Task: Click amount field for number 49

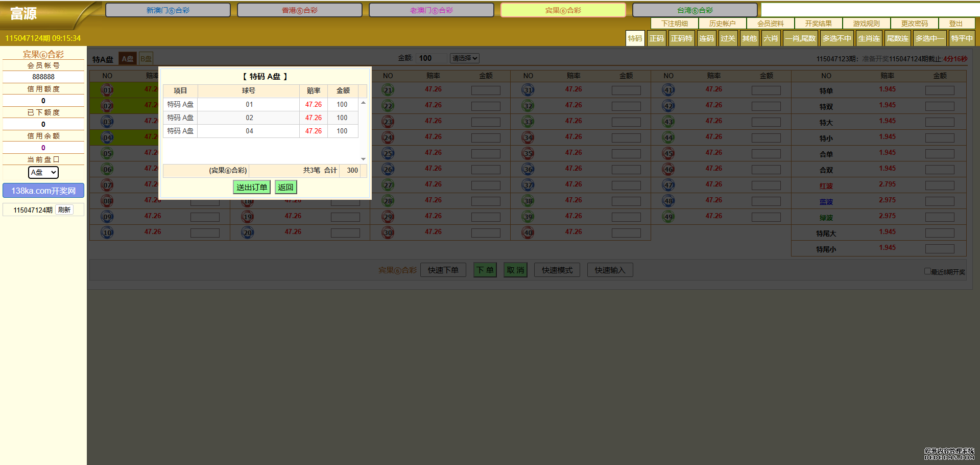Action: click(x=766, y=217)
